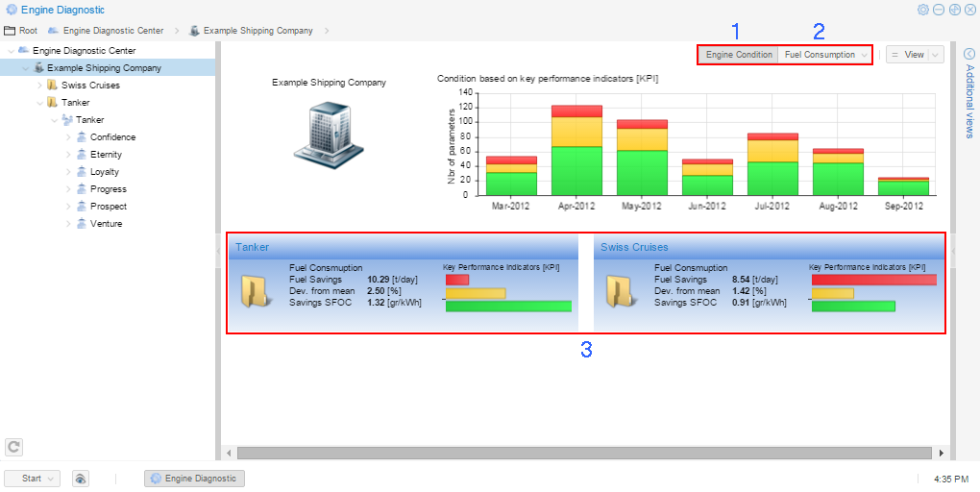The image size is (980, 492).
Task: Click the refresh icon at tree panel bottom
Action: point(13,447)
